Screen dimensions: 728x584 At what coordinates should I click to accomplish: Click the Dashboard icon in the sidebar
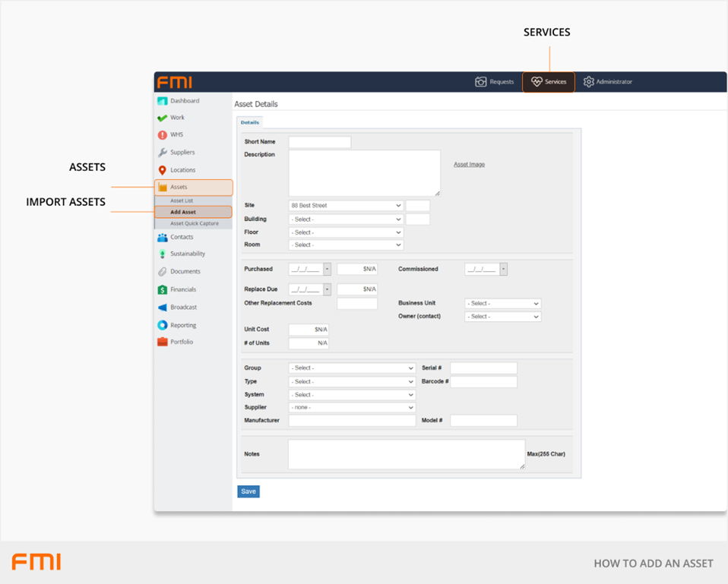[162, 101]
